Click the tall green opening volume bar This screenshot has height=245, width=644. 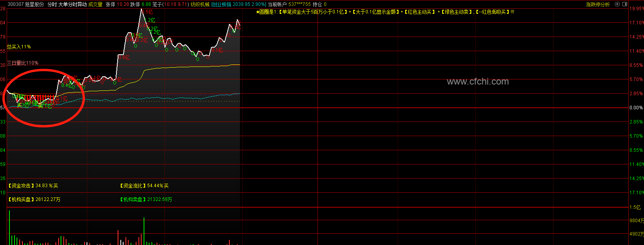pos(9,228)
